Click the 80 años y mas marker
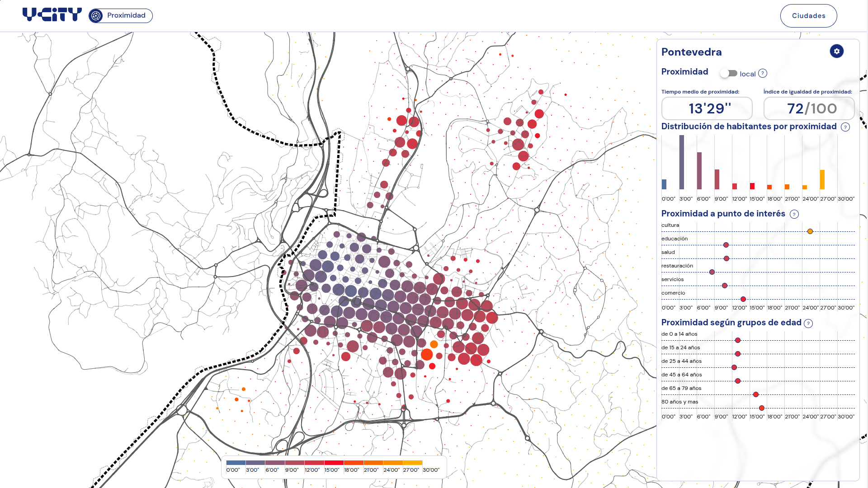This screenshot has height=488, width=868. click(762, 408)
